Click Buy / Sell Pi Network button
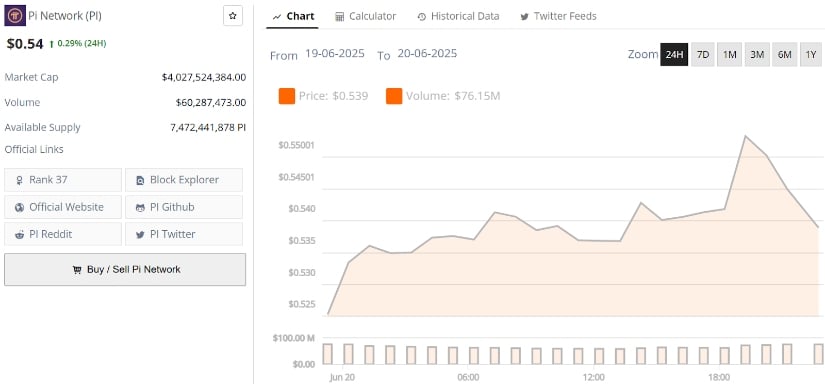The width and height of the screenshot is (825, 384). (125, 269)
